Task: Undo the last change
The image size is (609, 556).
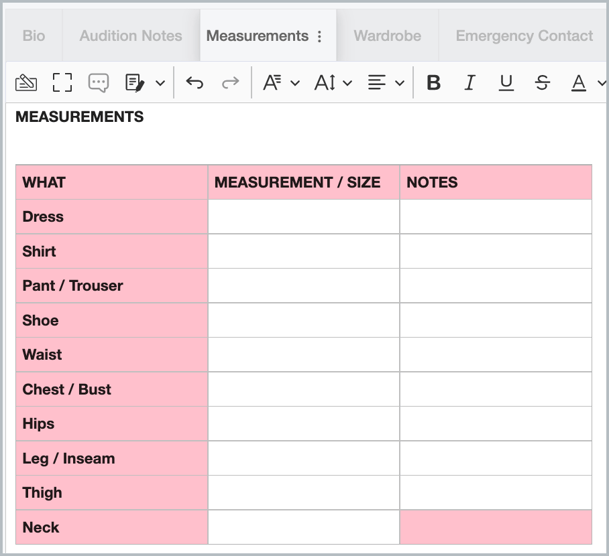Action: coord(195,83)
